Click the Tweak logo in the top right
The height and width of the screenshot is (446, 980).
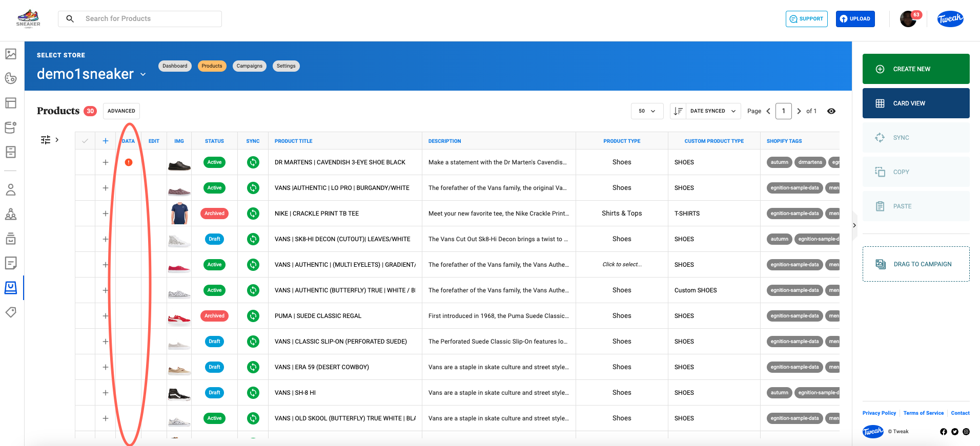[950, 19]
